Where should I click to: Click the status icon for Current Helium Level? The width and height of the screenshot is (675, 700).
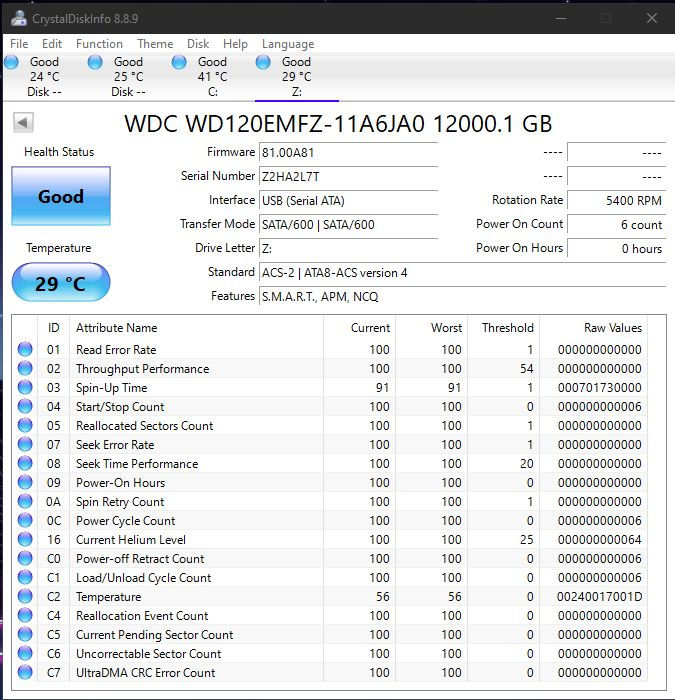coord(25,540)
